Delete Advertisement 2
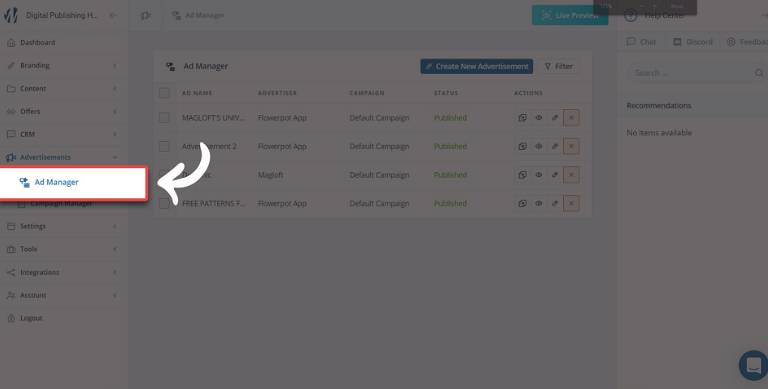The image size is (768, 389). [571, 146]
